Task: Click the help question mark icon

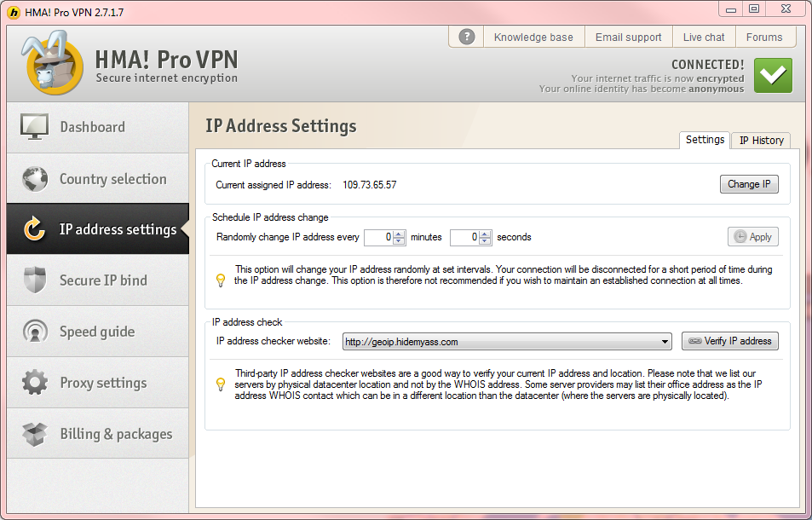Action: [x=467, y=37]
